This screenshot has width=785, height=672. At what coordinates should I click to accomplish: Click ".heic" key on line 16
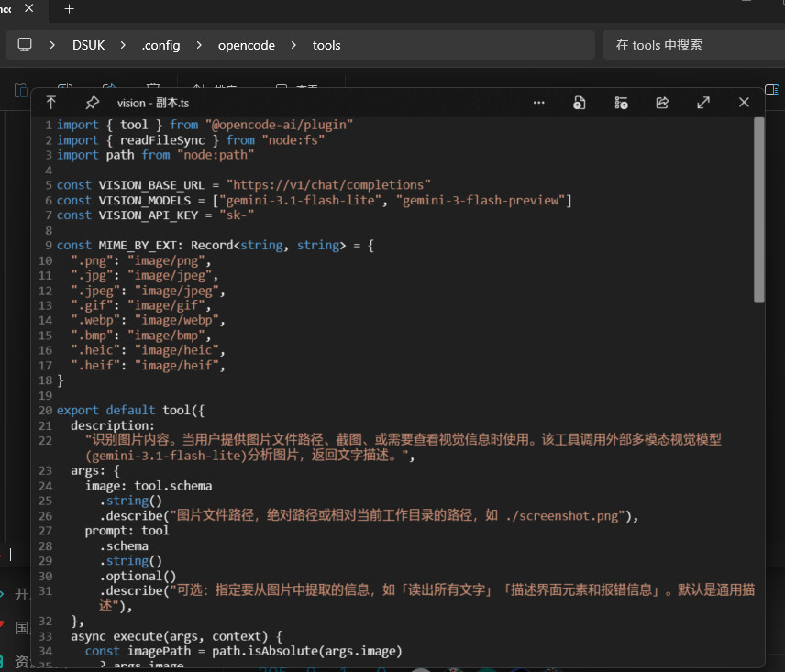(95, 350)
